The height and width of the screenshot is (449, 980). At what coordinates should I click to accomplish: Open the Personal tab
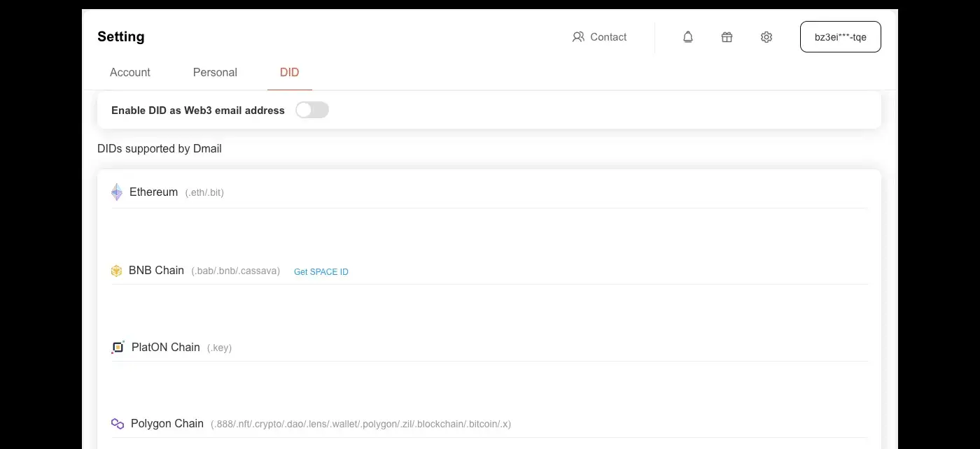[215, 73]
